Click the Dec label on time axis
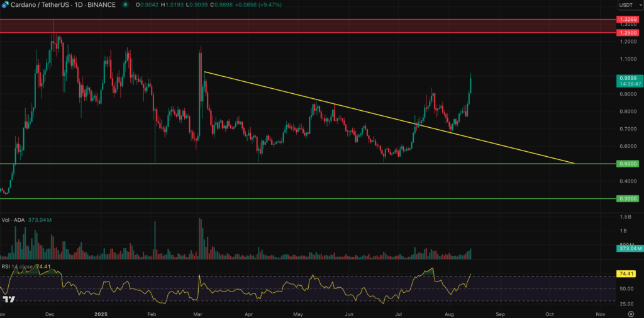 (x=50, y=314)
